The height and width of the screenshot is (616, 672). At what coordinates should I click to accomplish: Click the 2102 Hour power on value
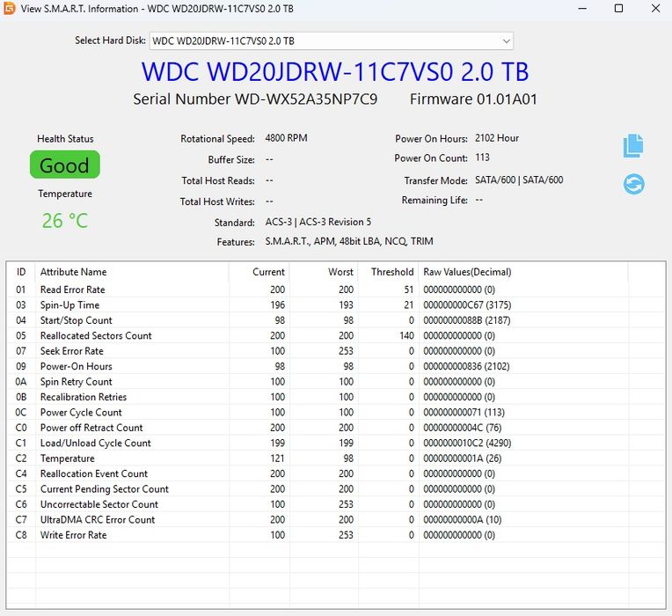(497, 138)
